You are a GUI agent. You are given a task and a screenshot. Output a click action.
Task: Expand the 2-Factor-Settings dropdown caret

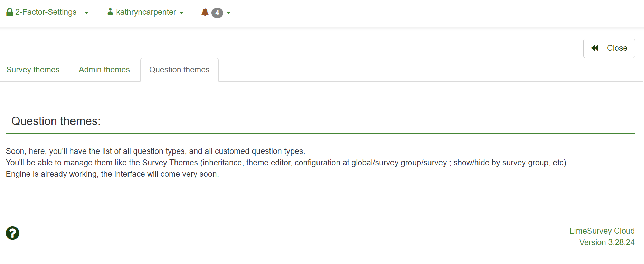click(86, 13)
